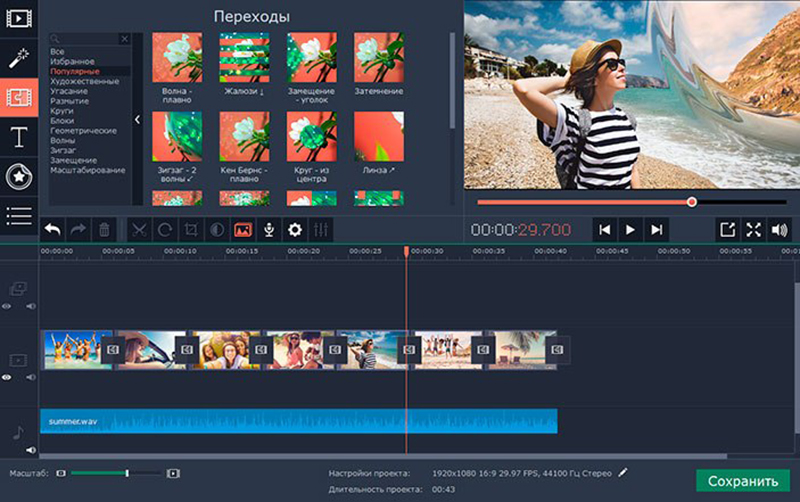Open Clip properties gear icon

point(295,230)
